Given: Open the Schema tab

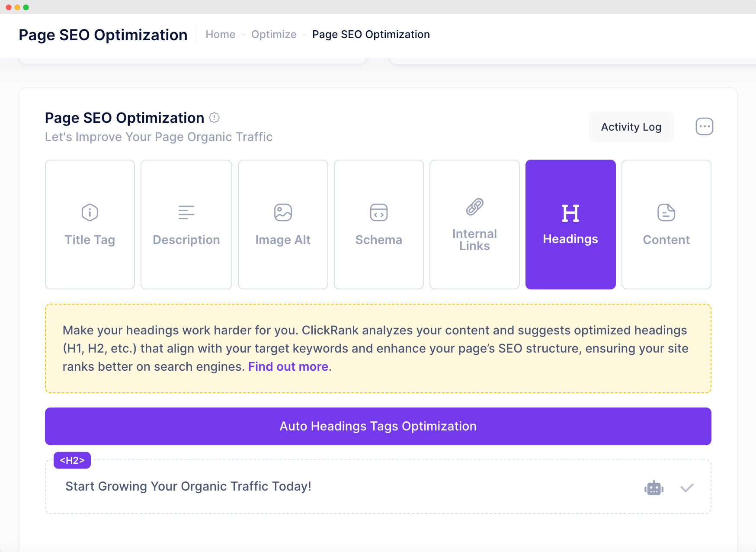Looking at the screenshot, I should (x=379, y=225).
